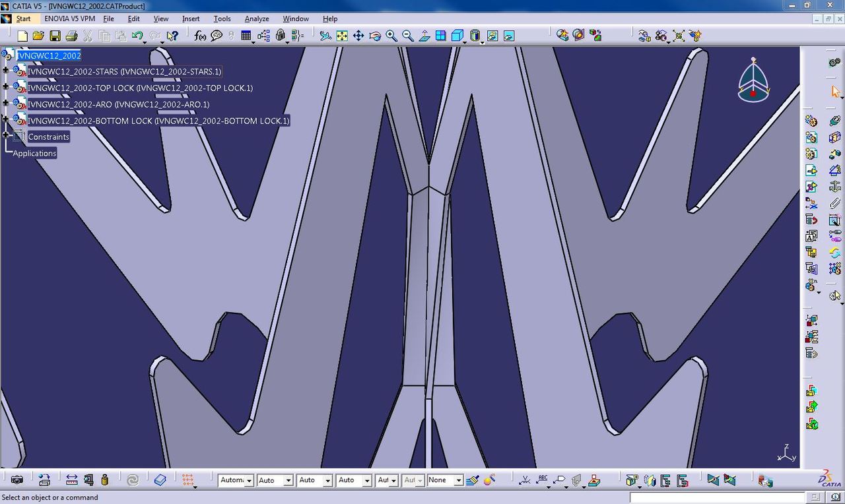
Task: Select IVNGWC12_2002-STARS in the tree
Action: 125,71
